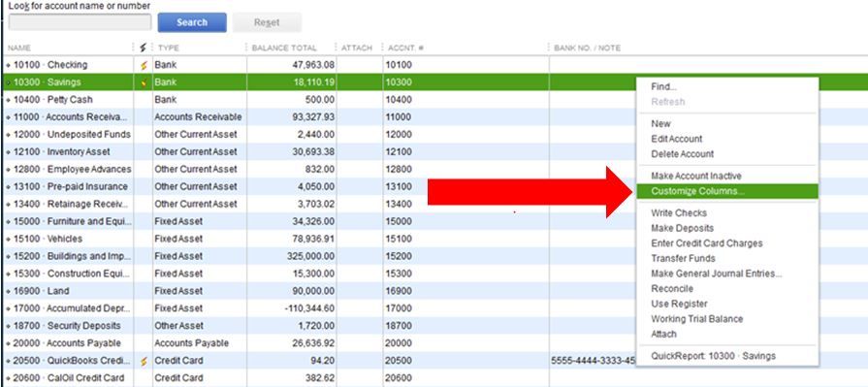Expand the diamond marker beside 15100 Vehicles
The image size is (868, 387).
[9, 240]
